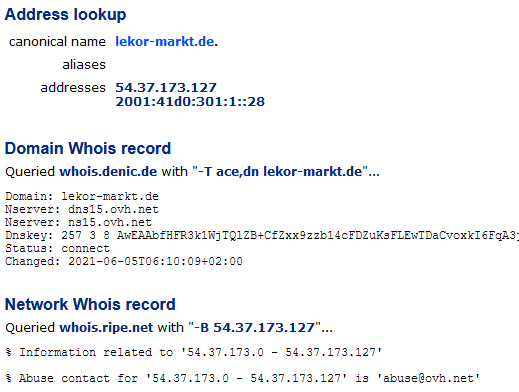Screen dimensions: 519x392
Task: Click the Changed 2021-06-05 timestamp line
Action: click(124, 261)
